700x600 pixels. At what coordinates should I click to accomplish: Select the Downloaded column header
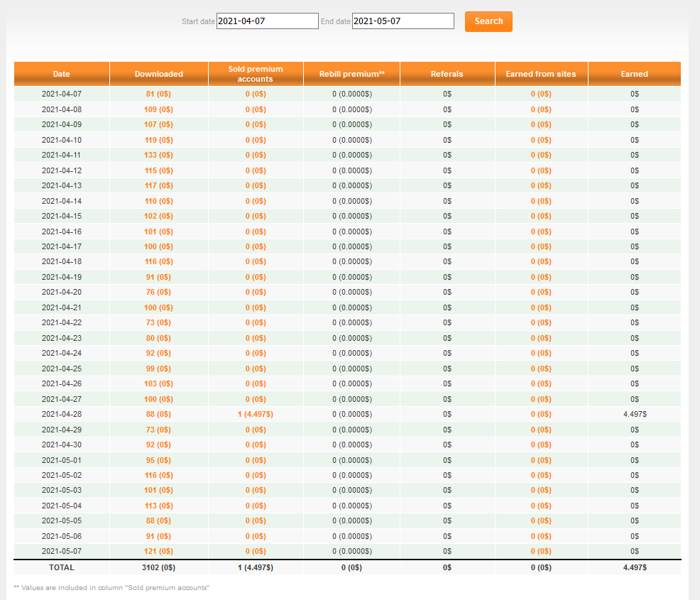(x=159, y=74)
